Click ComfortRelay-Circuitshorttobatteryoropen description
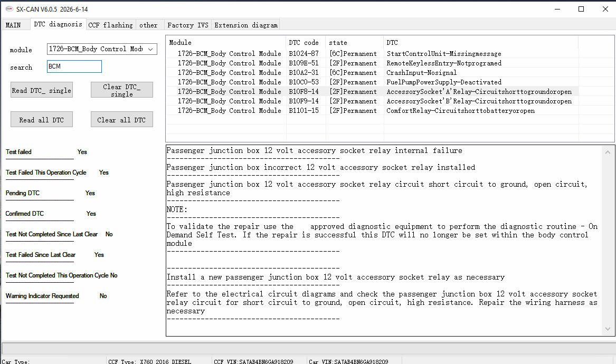Image resolution: width=616 pixels, height=364 pixels. [460, 110]
